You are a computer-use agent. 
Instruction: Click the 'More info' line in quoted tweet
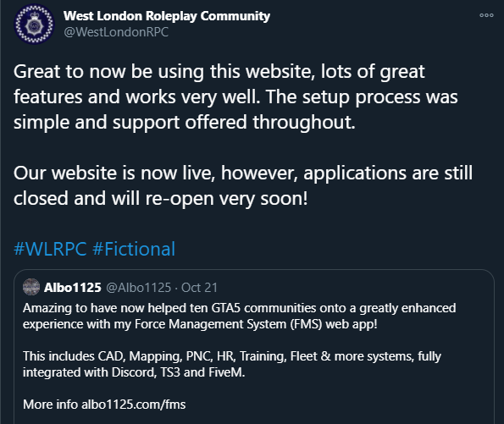(x=104, y=405)
